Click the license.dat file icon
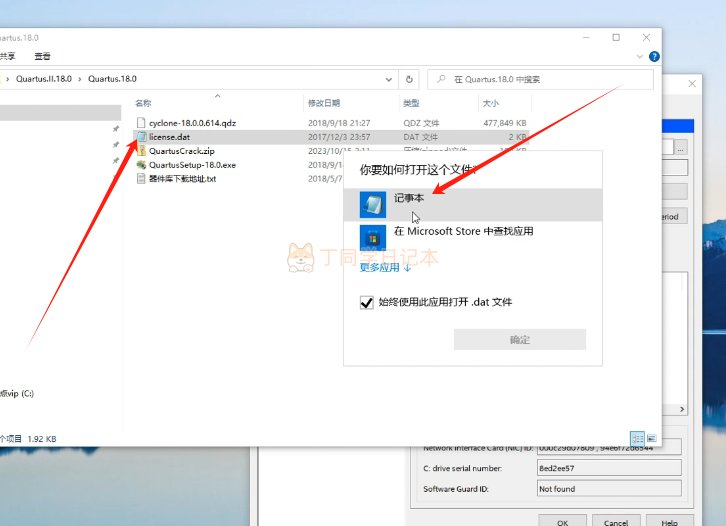Viewport: 726px width, 526px height. (141, 137)
